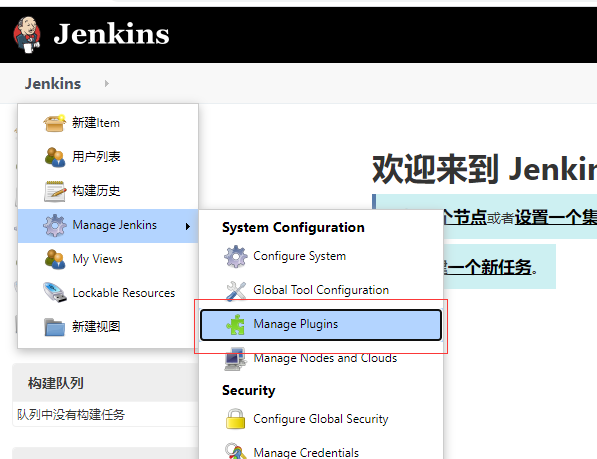Open Configure System in submenu
The width and height of the screenshot is (597, 459).
[x=321, y=256]
